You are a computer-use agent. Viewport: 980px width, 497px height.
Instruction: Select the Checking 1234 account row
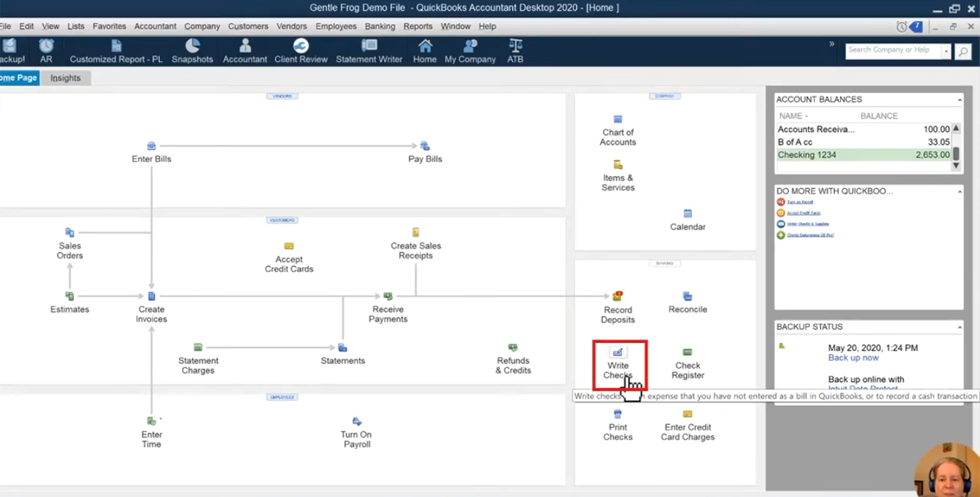(x=864, y=155)
